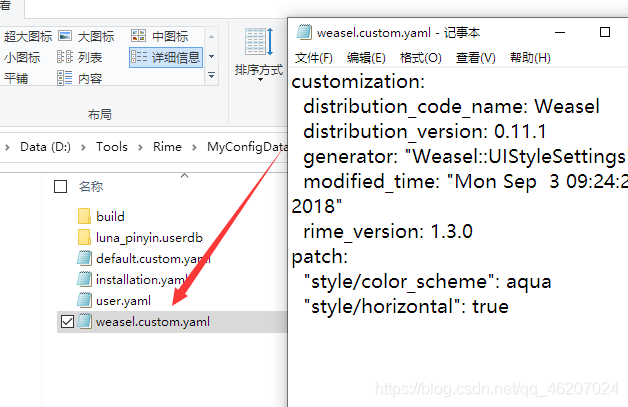Select the weasel.custom.yaml file icon
628x407 pixels.
click(84, 322)
